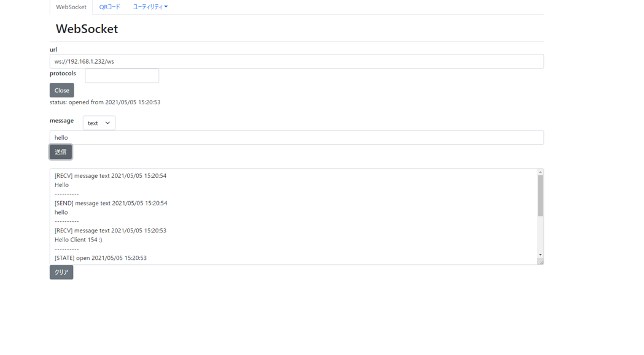
Task: Open the message type dropdown showing text
Action: tap(98, 123)
